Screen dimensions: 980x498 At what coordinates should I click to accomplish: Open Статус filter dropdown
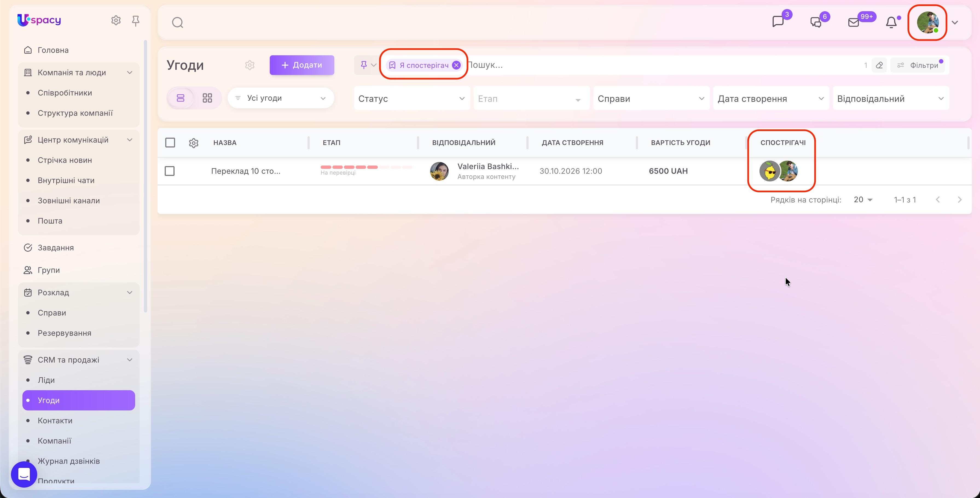(412, 99)
